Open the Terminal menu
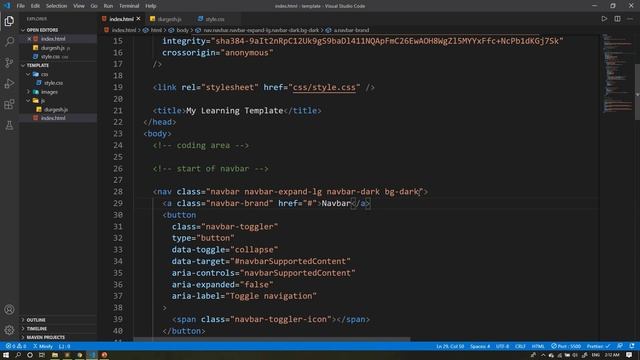The width and height of the screenshot is (640, 360). (x=129, y=6)
